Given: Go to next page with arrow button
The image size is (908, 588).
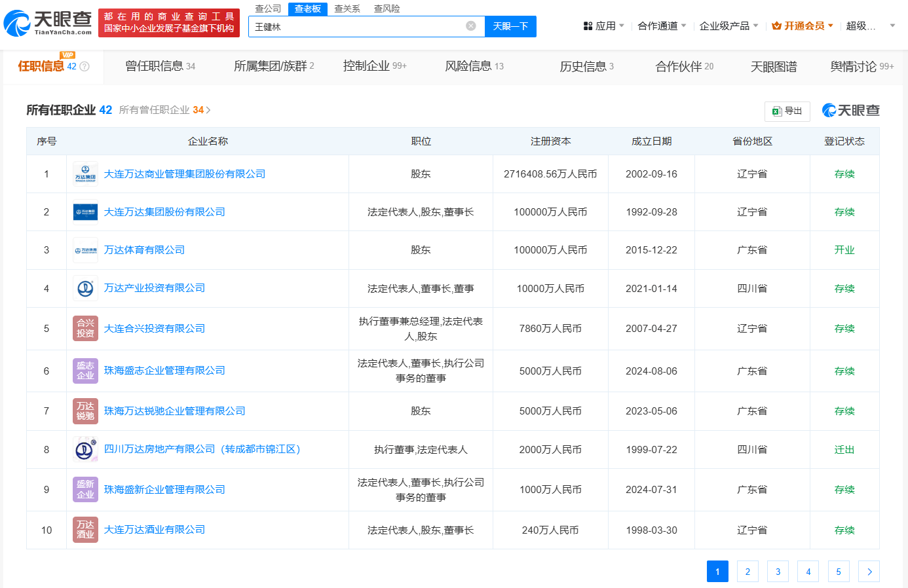Looking at the screenshot, I should pyautogui.click(x=869, y=572).
